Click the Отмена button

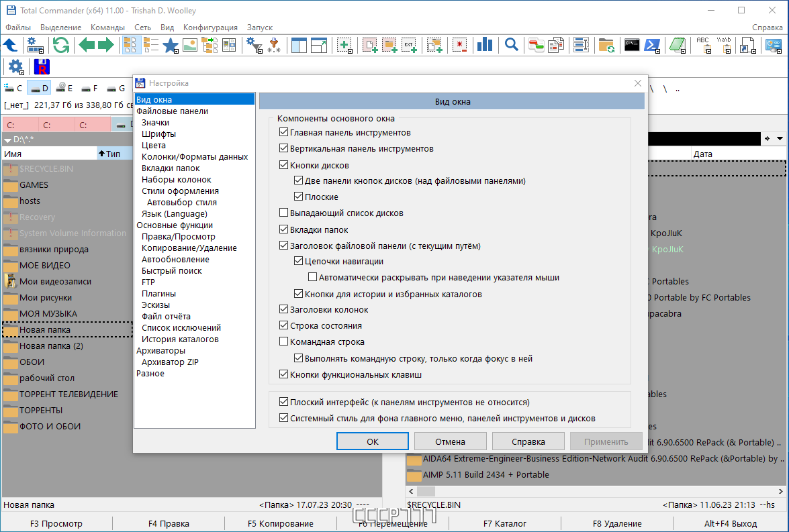(450, 441)
